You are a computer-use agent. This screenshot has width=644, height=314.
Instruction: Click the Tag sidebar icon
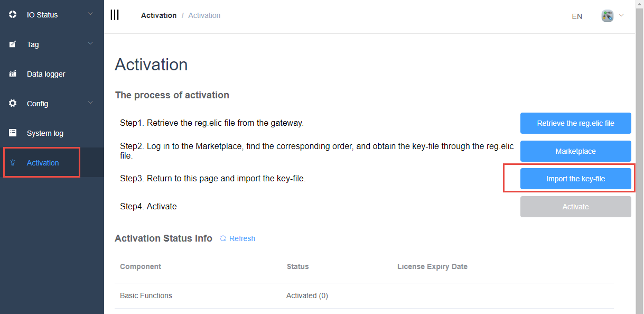pos(13,44)
